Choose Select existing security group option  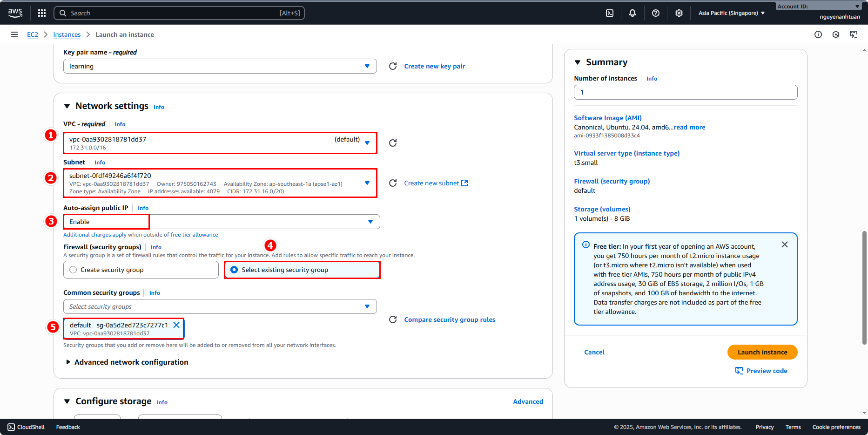(x=234, y=270)
